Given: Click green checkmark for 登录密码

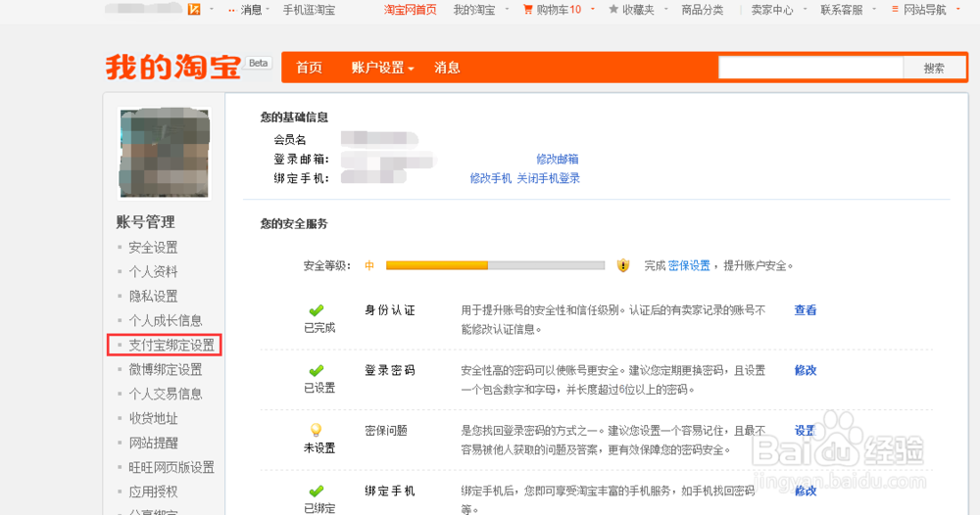Looking at the screenshot, I should (x=317, y=370).
